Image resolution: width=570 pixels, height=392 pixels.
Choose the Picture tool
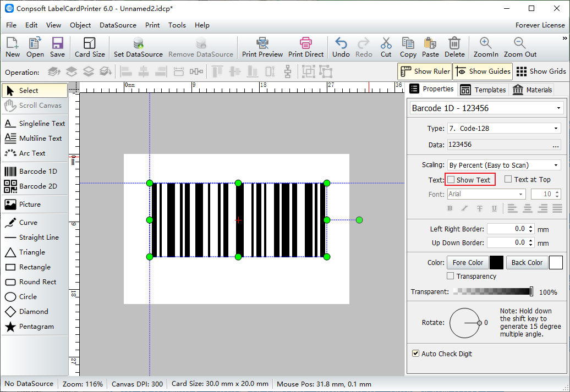point(35,205)
